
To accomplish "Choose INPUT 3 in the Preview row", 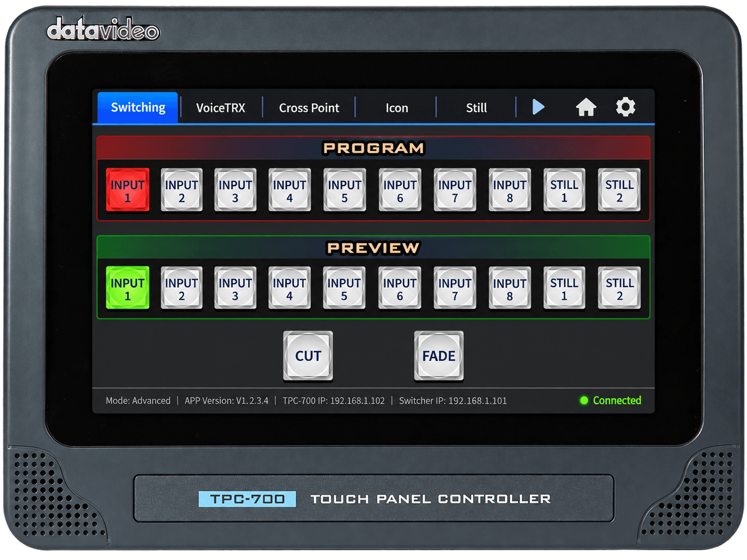I will (x=235, y=288).
